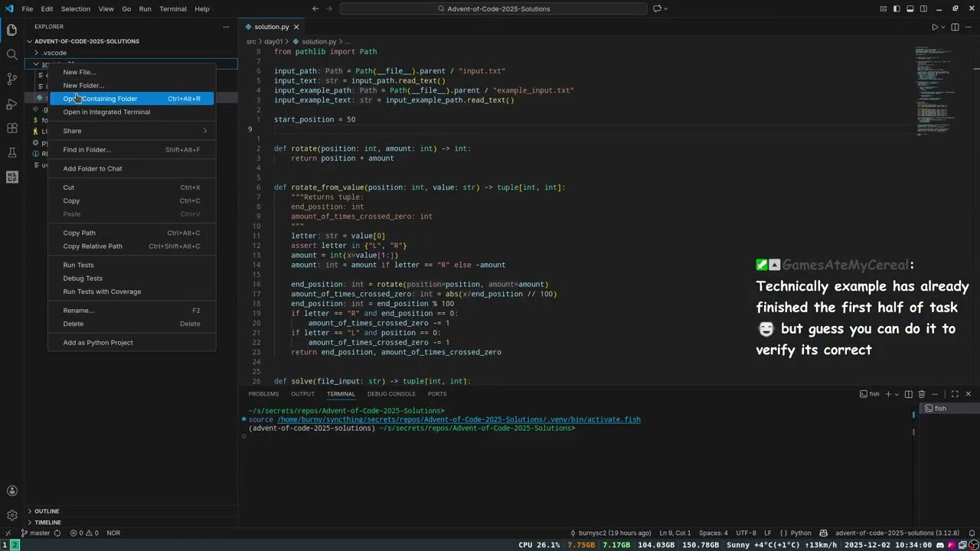Toggle the primary side bar visibility
Screen dimensions: 980x551
tap(897, 8)
